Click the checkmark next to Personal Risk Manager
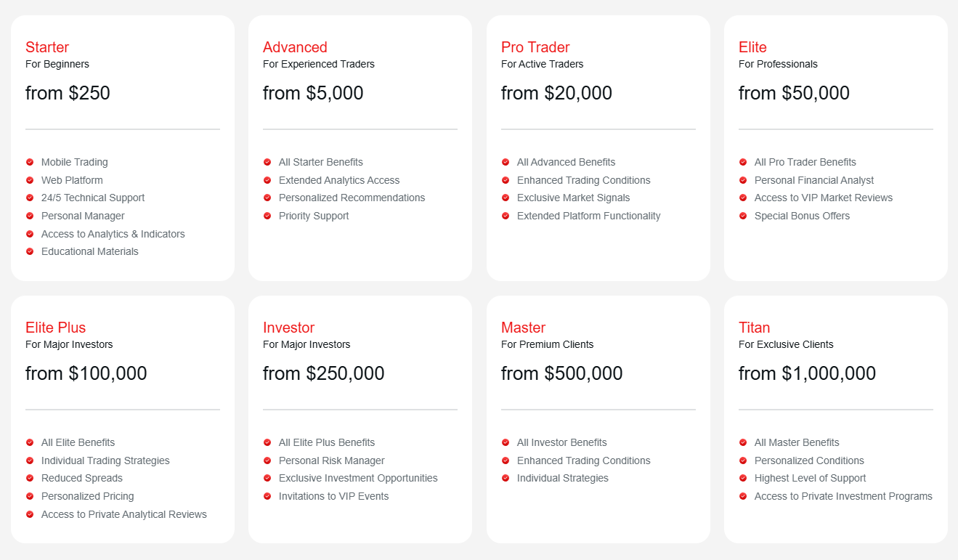 [267, 460]
